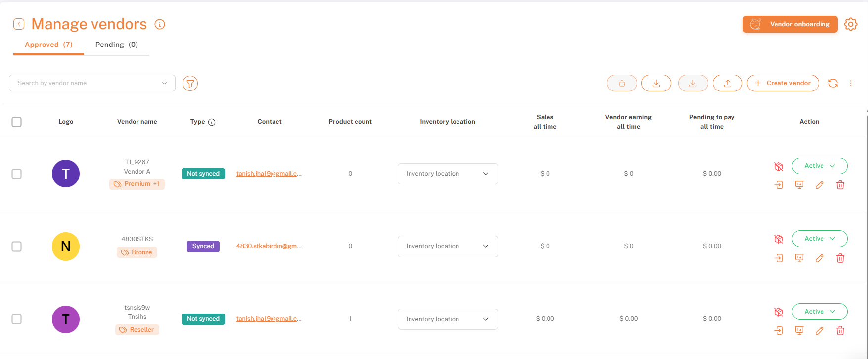Open the 4830.stkabirdin email link

pos(269,246)
